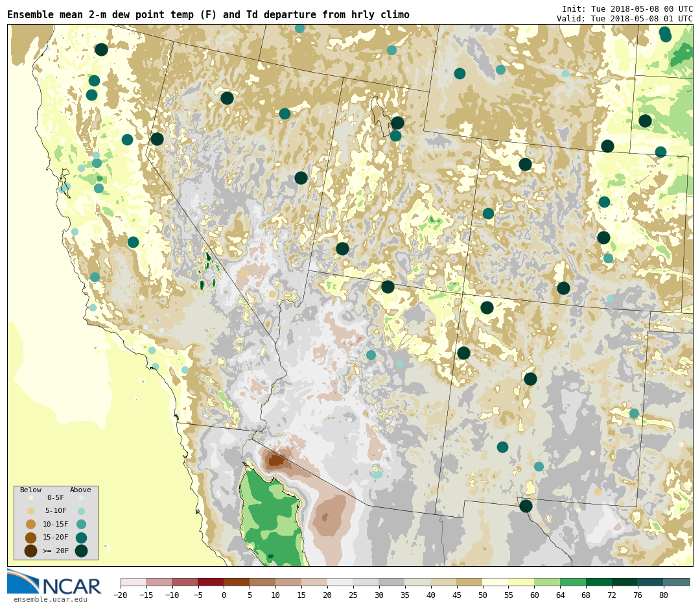Pick the green colorbar segment between 64 and 68
The width and height of the screenshot is (700, 607).
coord(573,582)
